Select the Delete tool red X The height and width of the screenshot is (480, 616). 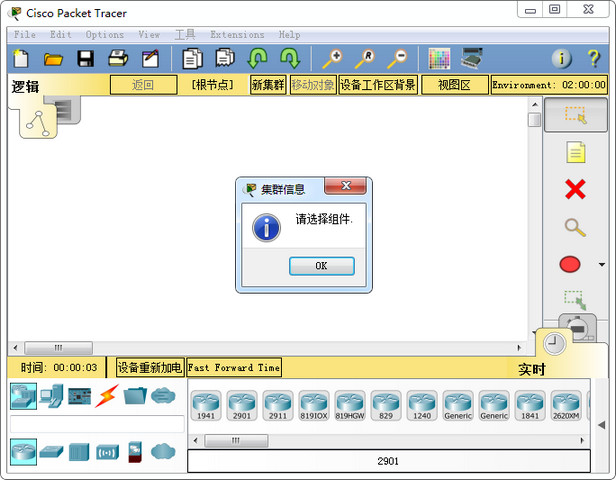point(574,189)
